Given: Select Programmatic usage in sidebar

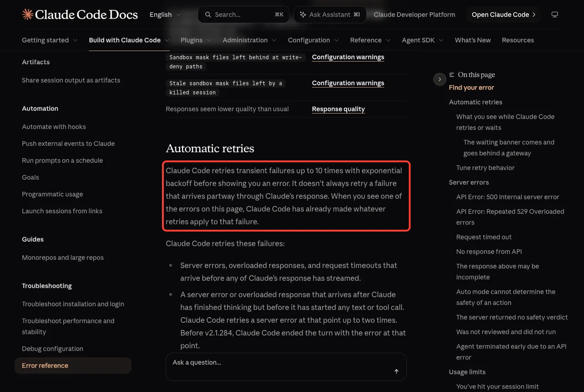Looking at the screenshot, I should point(52,194).
